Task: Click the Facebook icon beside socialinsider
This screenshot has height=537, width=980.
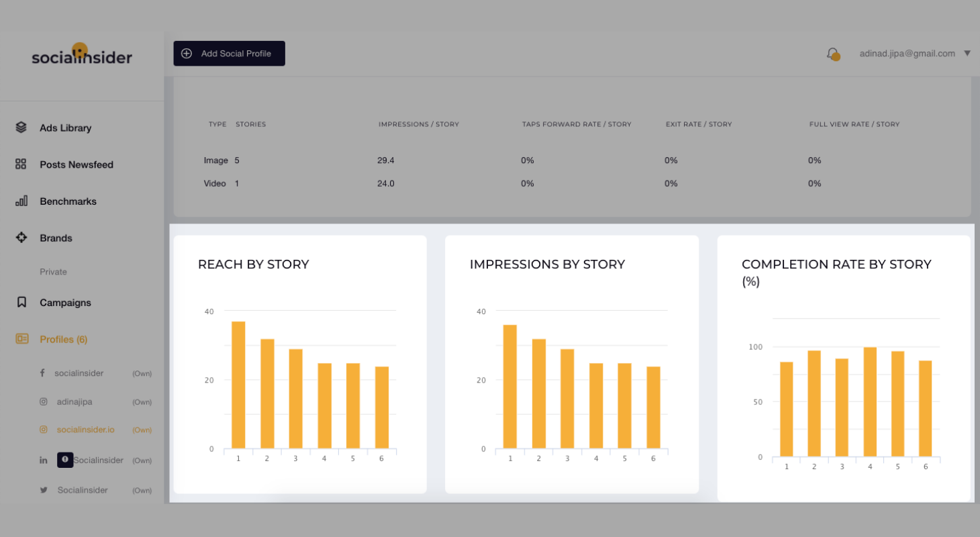Action: coord(43,373)
